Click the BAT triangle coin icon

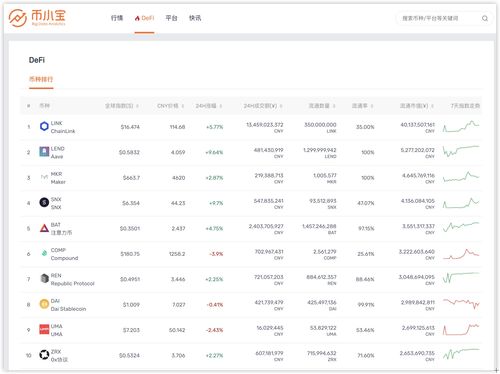44,228
